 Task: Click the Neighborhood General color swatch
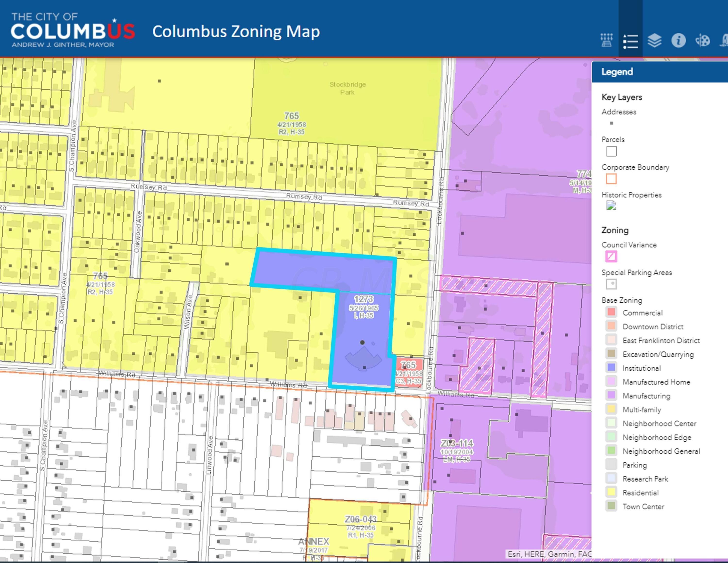(x=611, y=451)
